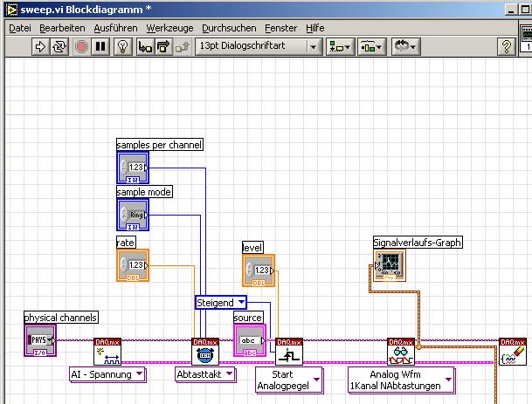Select the Signalverlaufs-Graph terminal icon
The width and height of the screenshot is (532, 404).
(390, 265)
